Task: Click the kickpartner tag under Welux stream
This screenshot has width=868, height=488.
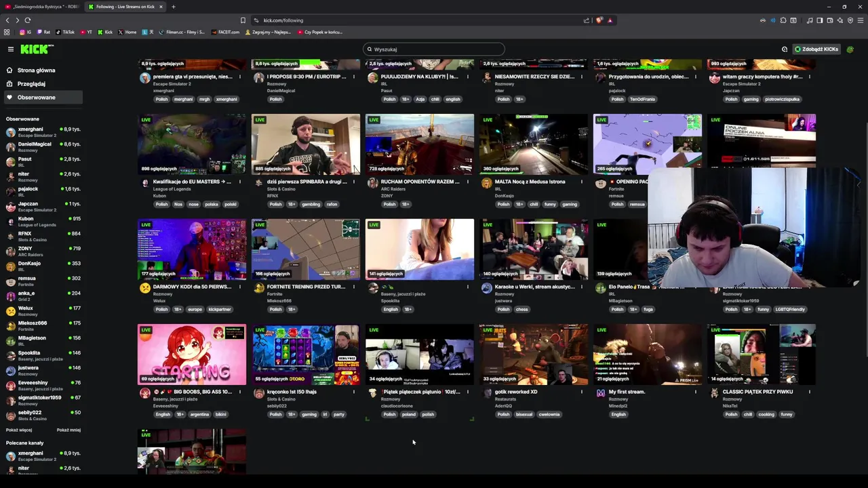Action: click(220, 309)
